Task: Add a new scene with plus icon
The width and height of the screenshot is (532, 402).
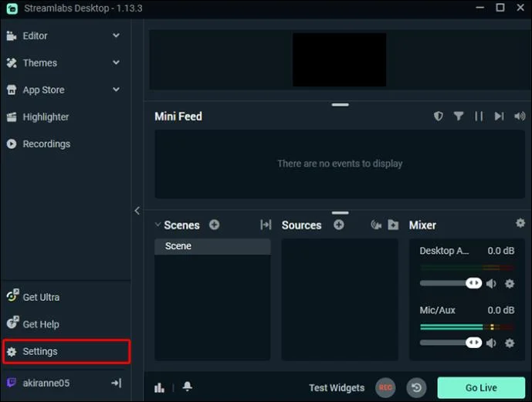Action: [214, 225]
